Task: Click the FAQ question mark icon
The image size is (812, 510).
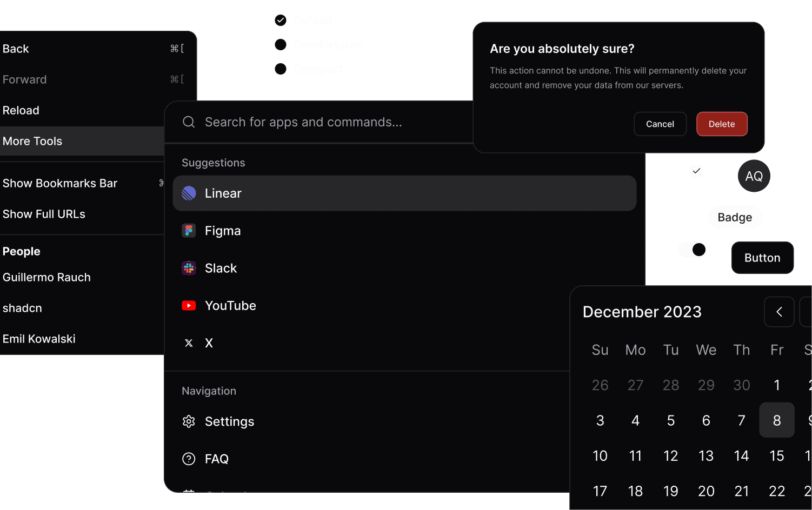Action: coord(189,459)
